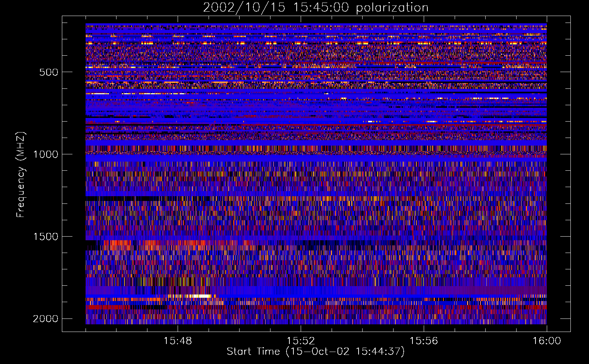Click the bottom-axis tick mark above 15:52
The height and width of the screenshot is (364, 589).
tap(301, 329)
